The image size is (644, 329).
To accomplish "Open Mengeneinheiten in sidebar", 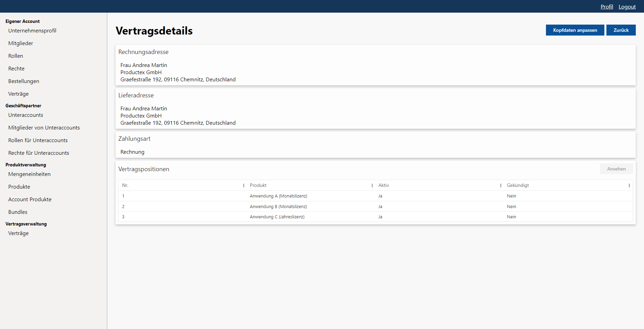I will (x=29, y=174).
